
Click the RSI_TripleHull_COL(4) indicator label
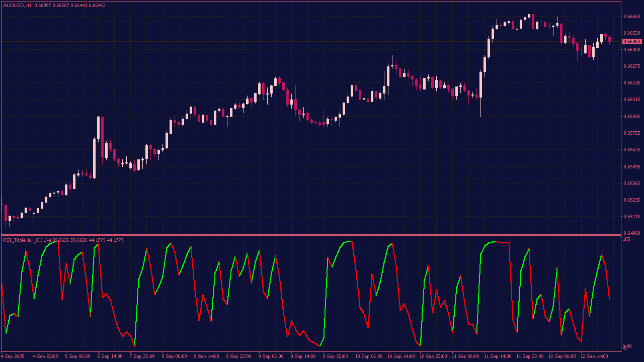tap(27, 240)
